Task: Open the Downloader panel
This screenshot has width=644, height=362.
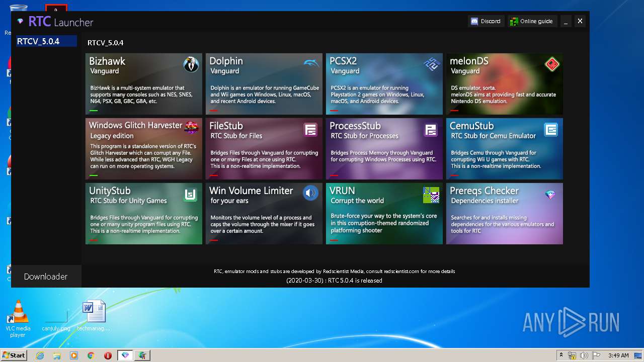Action: [46, 277]
